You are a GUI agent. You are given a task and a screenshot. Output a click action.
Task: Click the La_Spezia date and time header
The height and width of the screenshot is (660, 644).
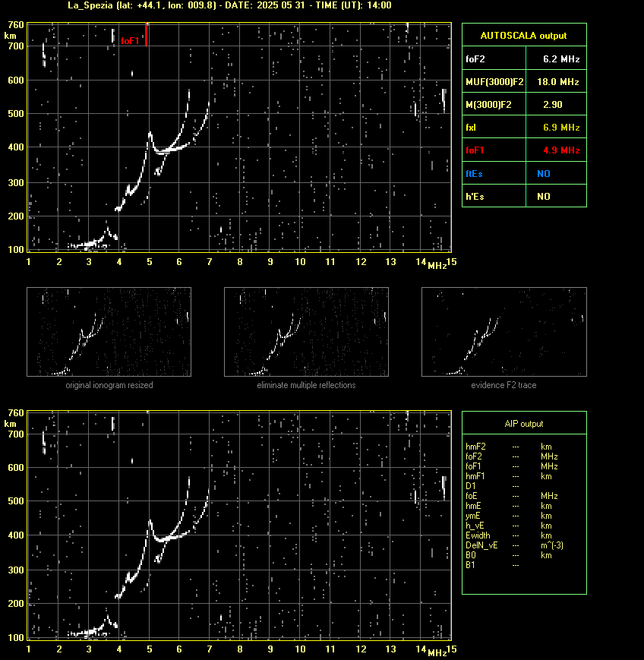(229, 5)
